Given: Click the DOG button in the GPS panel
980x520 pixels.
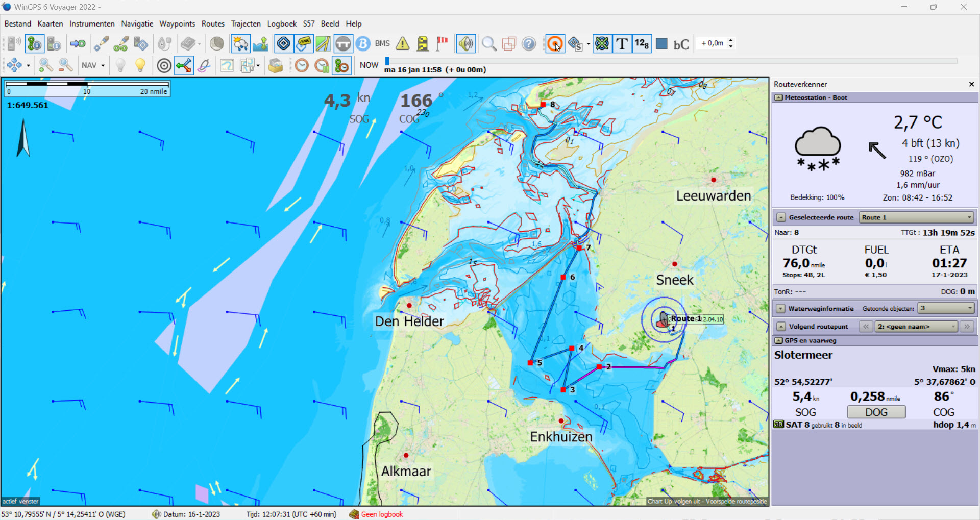Looking at the screenshot, I should [876, 412].
